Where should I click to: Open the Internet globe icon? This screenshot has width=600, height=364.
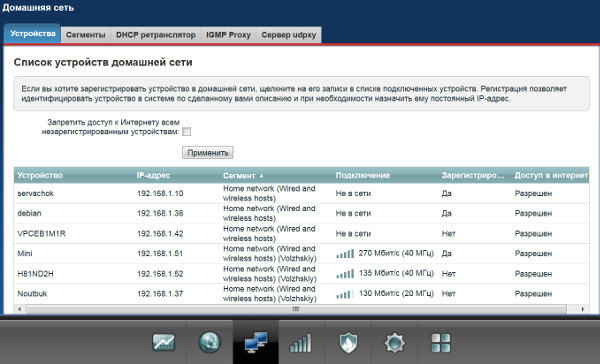pyautogui.click(x=210, y=342)
